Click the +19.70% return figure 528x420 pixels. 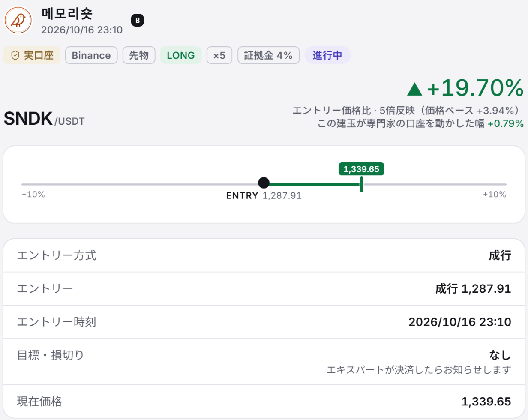click(475, 89)
